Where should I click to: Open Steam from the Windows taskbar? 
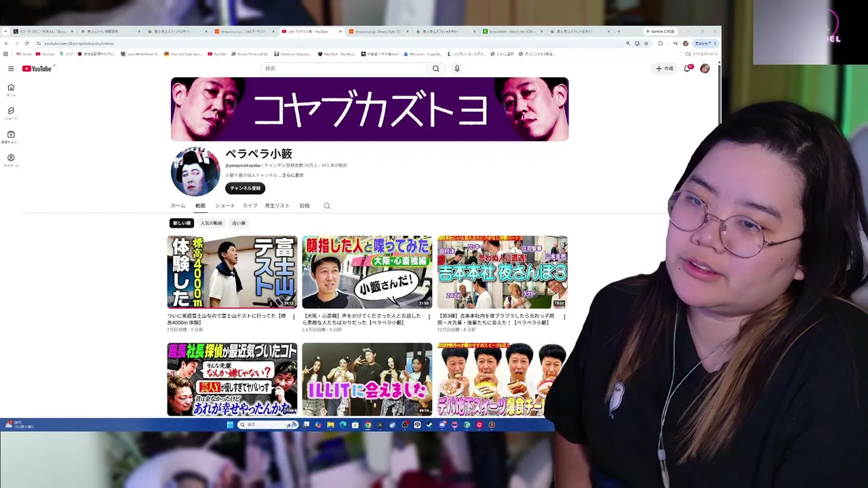tap(430, 425)
